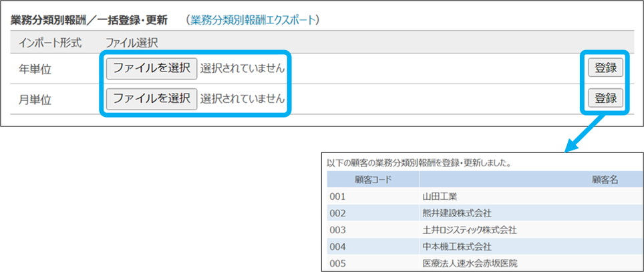Click the 顧客コード column header
Screen dimensions: 644x272
(x=373, y=179)
